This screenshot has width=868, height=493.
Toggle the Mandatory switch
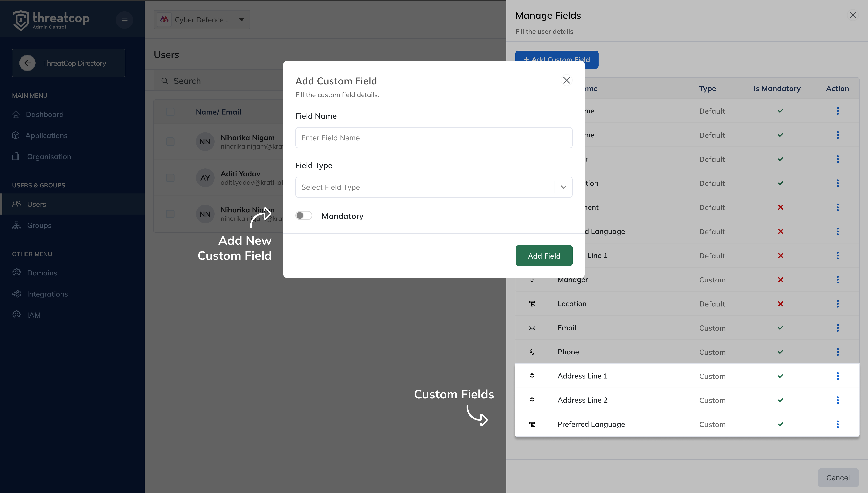click(x=304, y=216)
